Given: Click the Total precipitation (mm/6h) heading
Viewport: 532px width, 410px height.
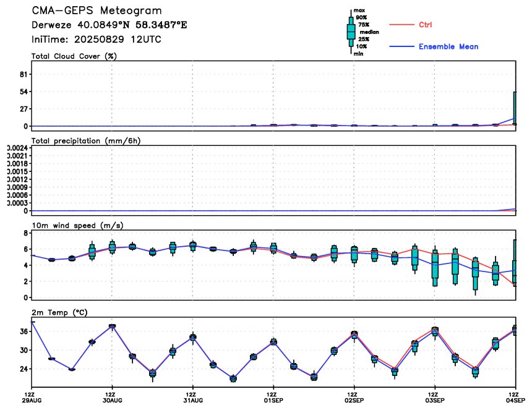Looking at the screenshot, I should tap(86, 141).
